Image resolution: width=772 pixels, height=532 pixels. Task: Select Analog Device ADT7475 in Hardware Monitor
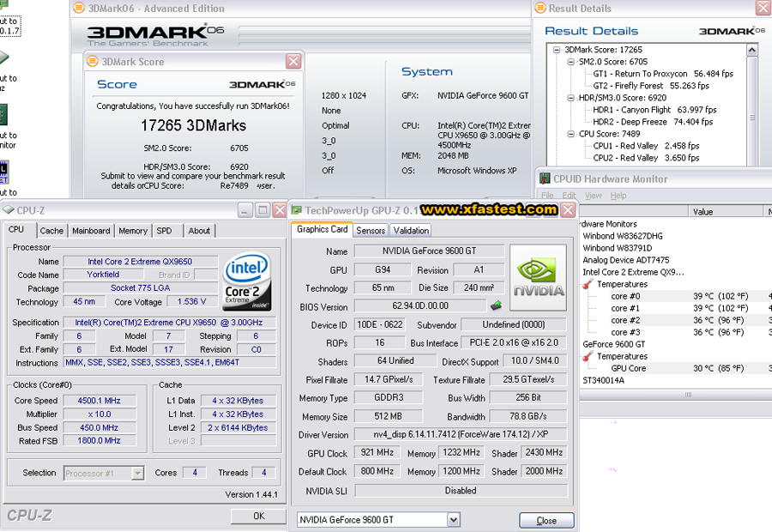pos(626,260)
